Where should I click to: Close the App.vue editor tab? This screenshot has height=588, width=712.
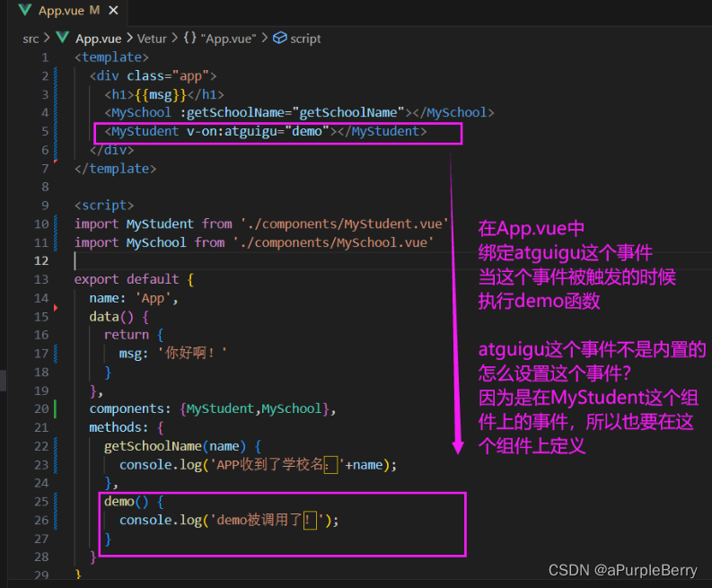[x=113, y=11]
